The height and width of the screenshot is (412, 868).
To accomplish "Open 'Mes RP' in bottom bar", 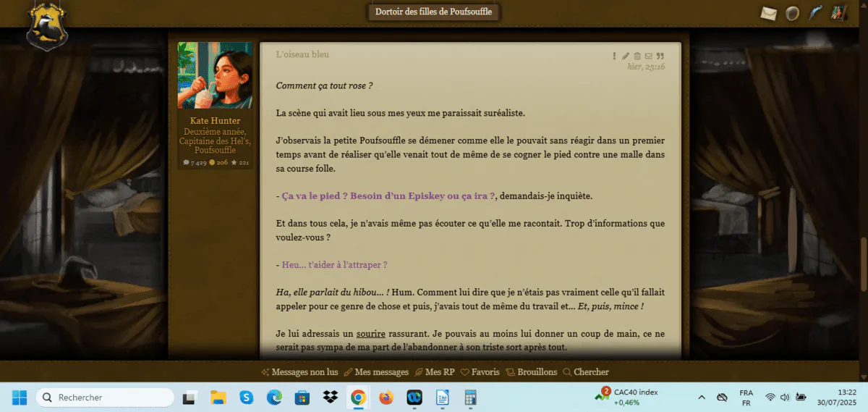I will pyautogui.click(x=434, y=372).
